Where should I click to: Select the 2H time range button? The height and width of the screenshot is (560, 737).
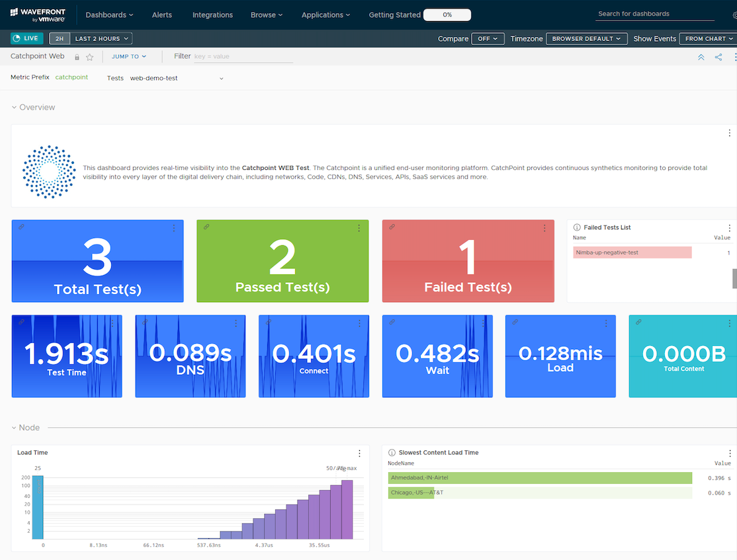(59, 39)
